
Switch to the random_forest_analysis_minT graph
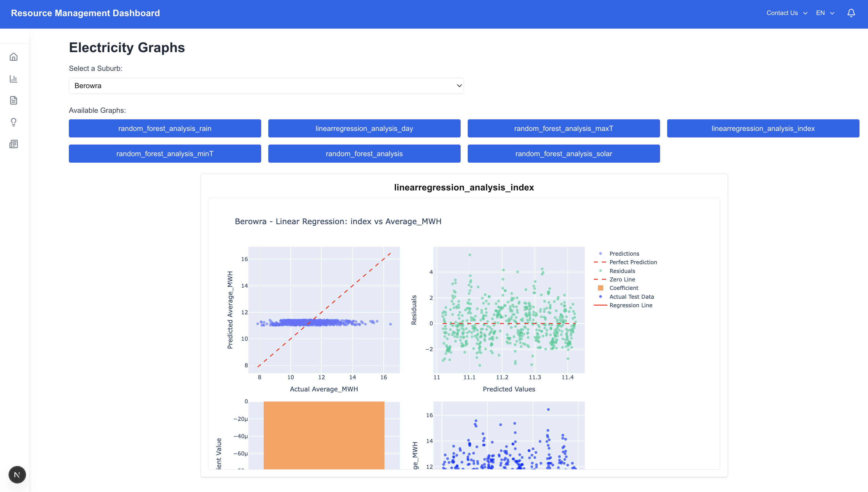pyautogui.click(x=165, y=154)
